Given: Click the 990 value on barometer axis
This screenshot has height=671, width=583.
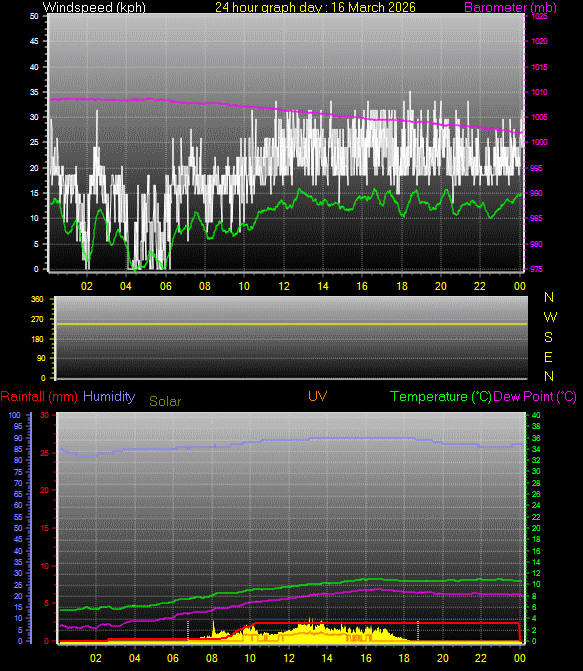Looking at the screenshot, I should (x=536, y=193).
